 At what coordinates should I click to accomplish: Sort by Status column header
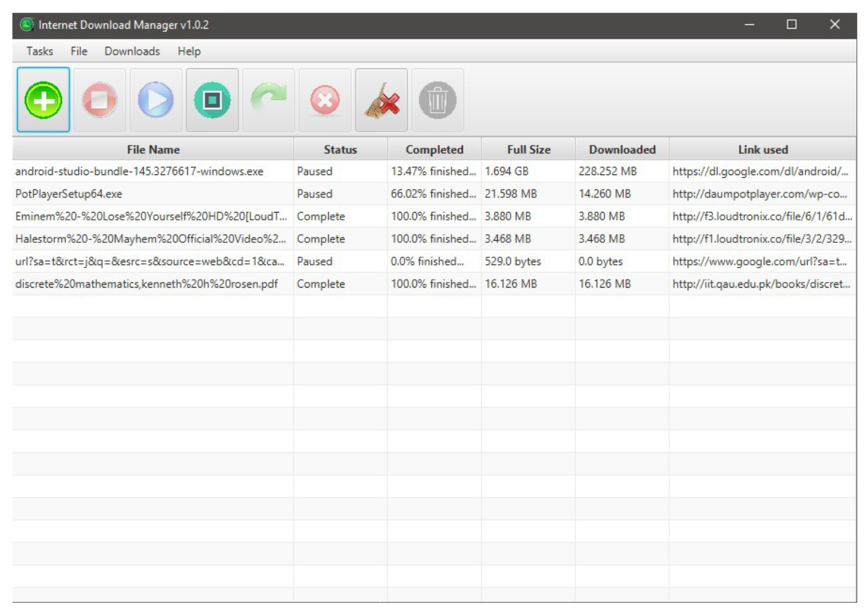340,149
